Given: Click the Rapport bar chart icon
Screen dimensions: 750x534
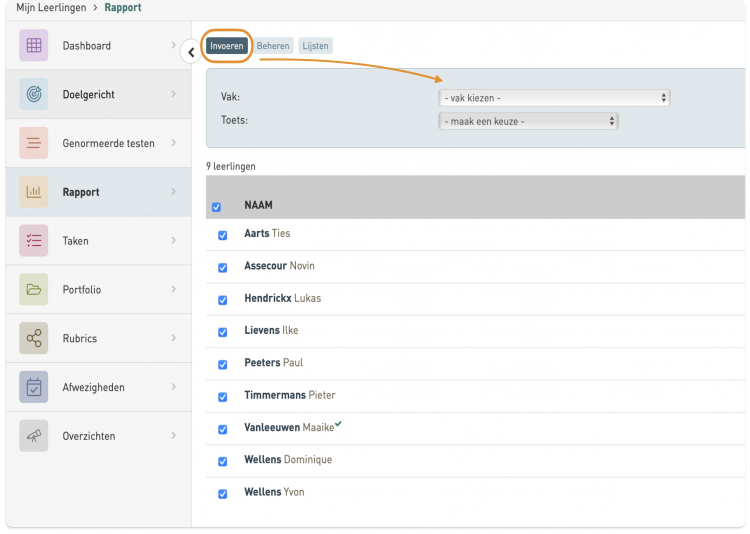Looking at the screenshot, I should pos(33,192).
